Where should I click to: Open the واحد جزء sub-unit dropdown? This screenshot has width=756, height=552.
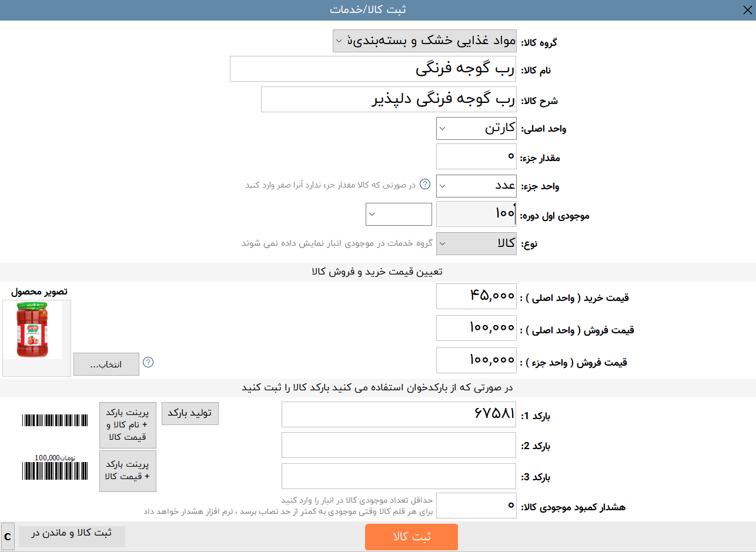click(x=476, y=186)
